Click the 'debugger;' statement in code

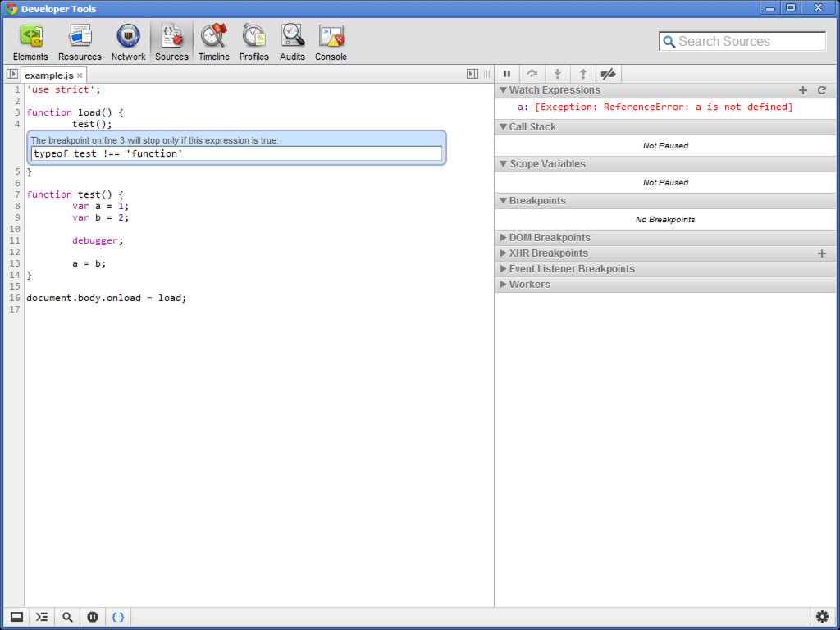(x=98, y=240)
